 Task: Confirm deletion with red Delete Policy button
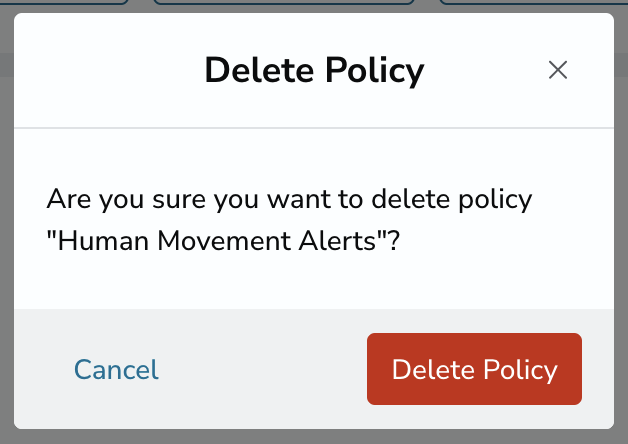point(474,369)
